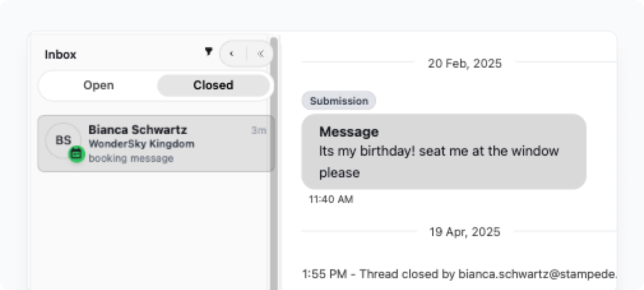Open the inbox filter funnel icon
Viewport: 644px width, 290px height.
(208, 51)
